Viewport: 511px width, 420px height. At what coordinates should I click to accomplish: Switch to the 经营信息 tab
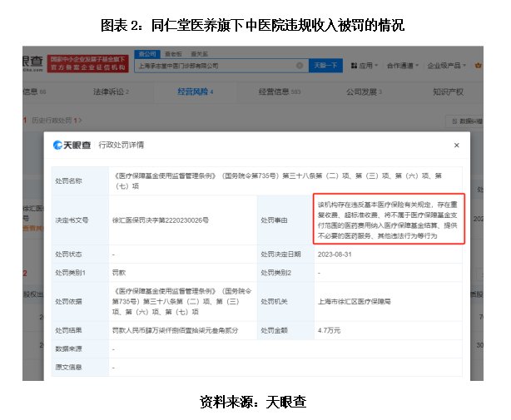tap(280, 91)
